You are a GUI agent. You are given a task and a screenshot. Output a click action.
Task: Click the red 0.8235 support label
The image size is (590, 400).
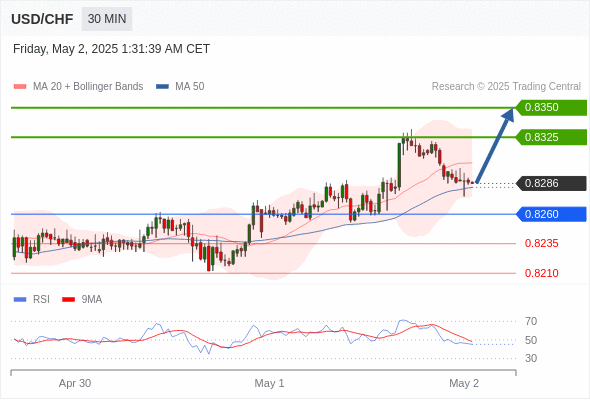(541, 243)
